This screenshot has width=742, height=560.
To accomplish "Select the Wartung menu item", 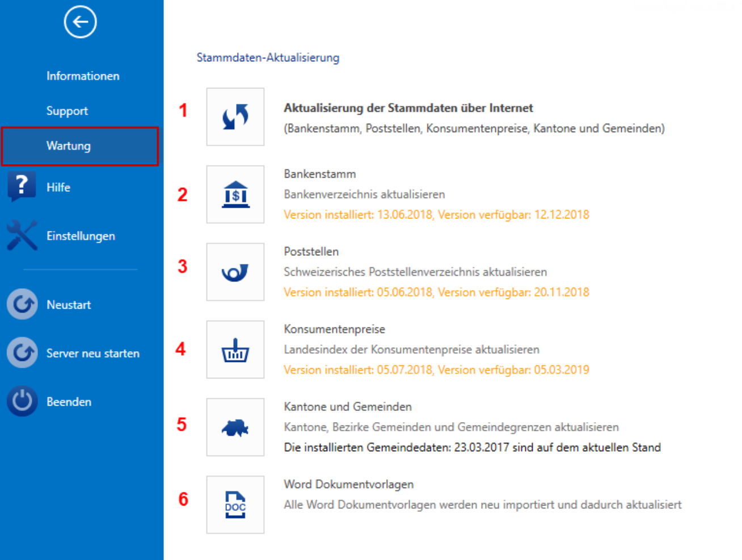I will tap(80, 146).
